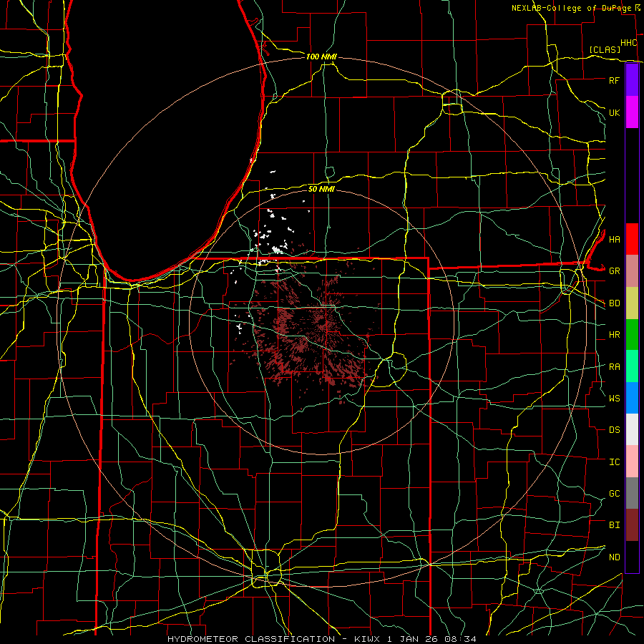Click the HR green legend swatch
The image size is (644, 644).
(x=632, y=335)
